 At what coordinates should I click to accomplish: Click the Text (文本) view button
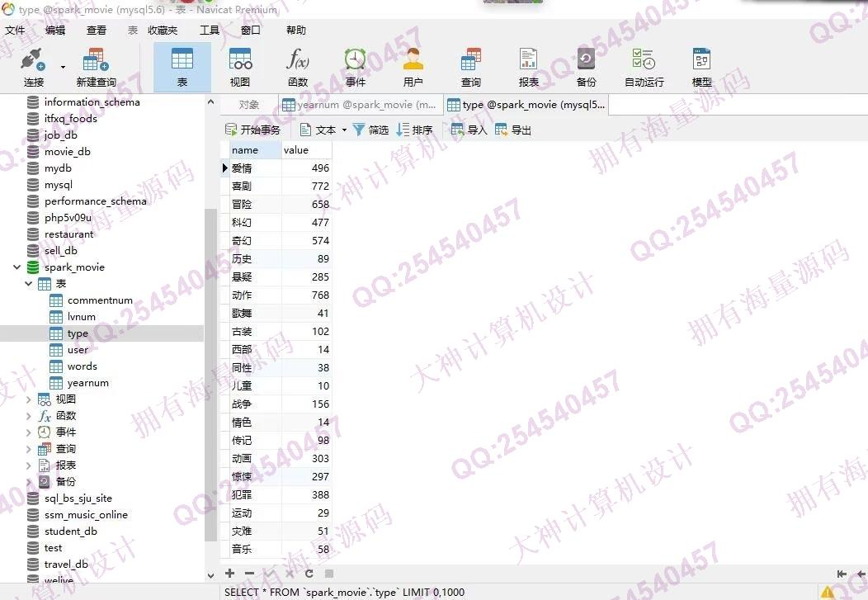point(318,130)
